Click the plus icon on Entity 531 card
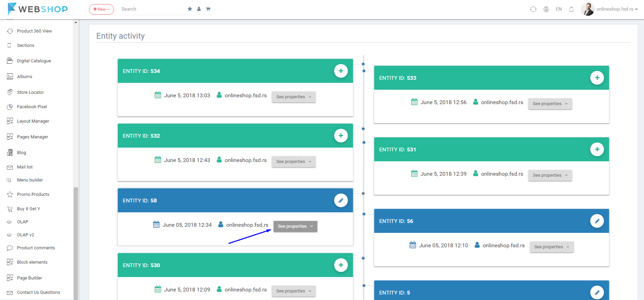The image size is (644, 300). [597, 149]
